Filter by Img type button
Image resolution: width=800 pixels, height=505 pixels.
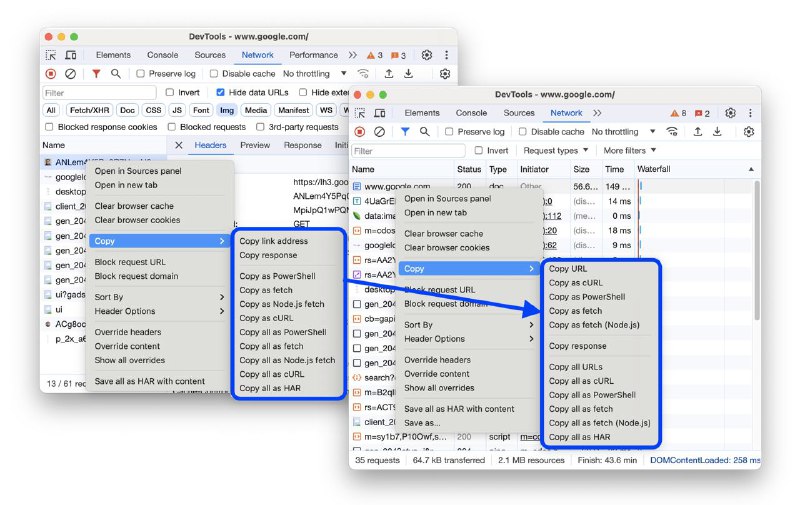tap(227, 110)
